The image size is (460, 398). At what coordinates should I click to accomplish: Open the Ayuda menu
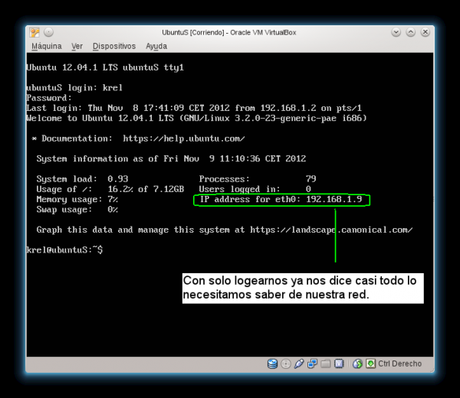tap(156, 46)
